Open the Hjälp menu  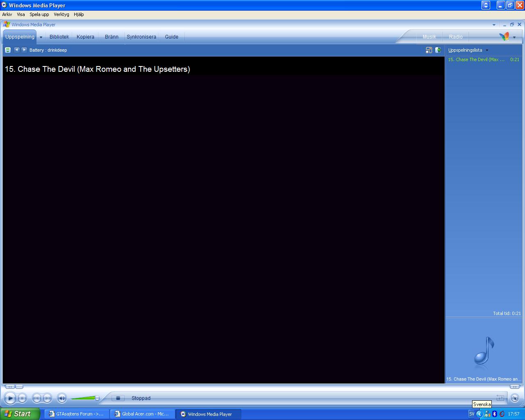click(x=79, y=14)
